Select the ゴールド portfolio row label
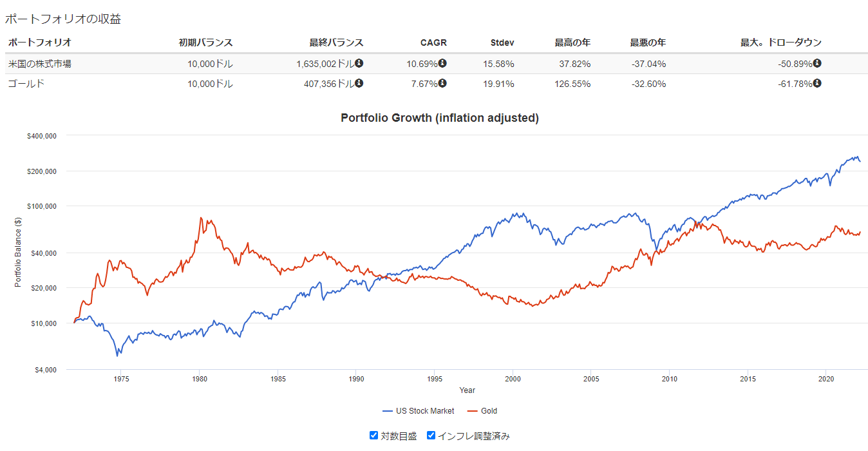868x451 pixels. 26,84
